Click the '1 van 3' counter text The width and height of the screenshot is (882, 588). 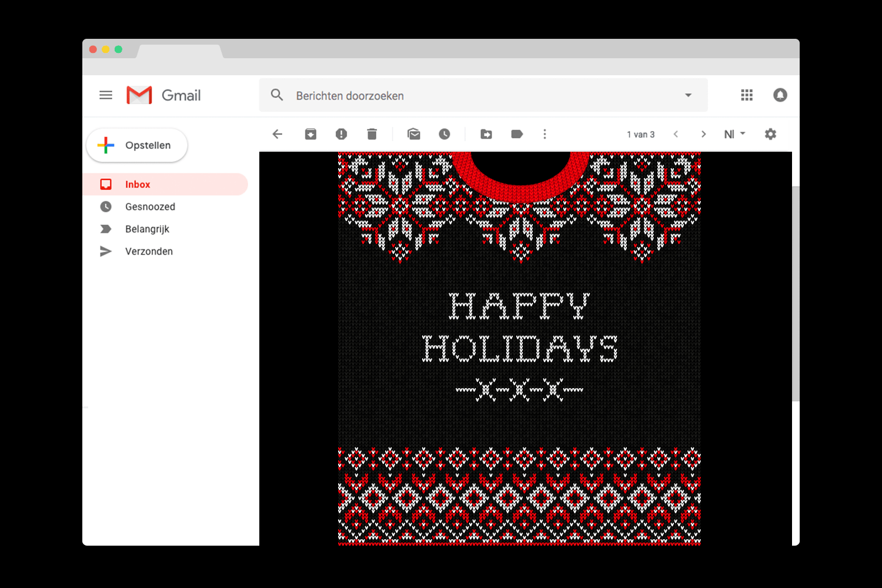(x=640, y=135)
